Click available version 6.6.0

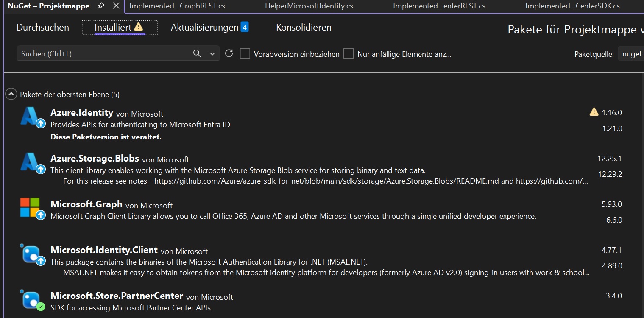(x=614, y=220)
